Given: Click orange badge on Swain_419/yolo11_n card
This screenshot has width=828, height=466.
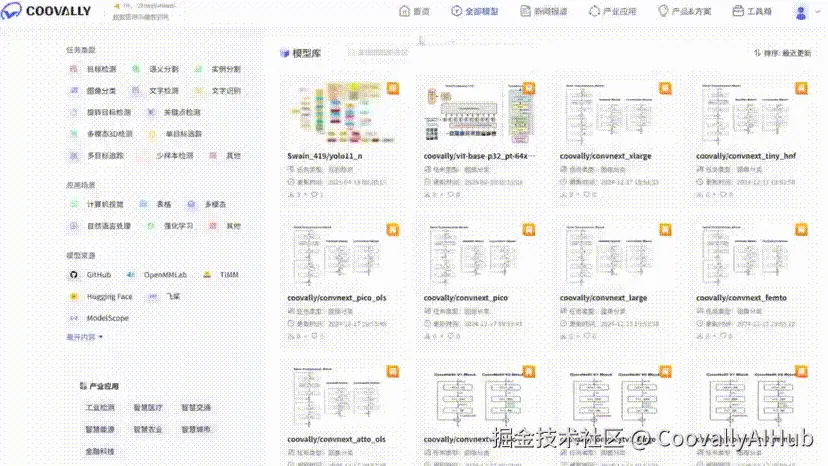Looking at the screenshot, I should 392,88.
